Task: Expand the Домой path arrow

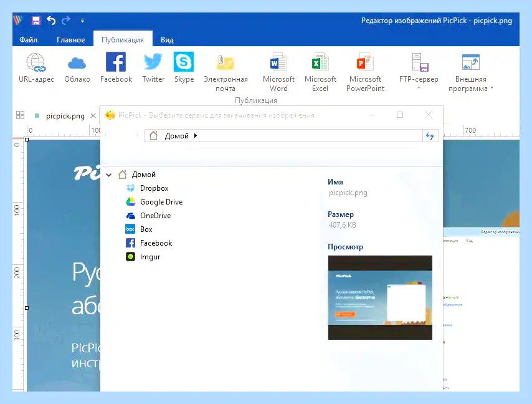Action: (196, 136)
